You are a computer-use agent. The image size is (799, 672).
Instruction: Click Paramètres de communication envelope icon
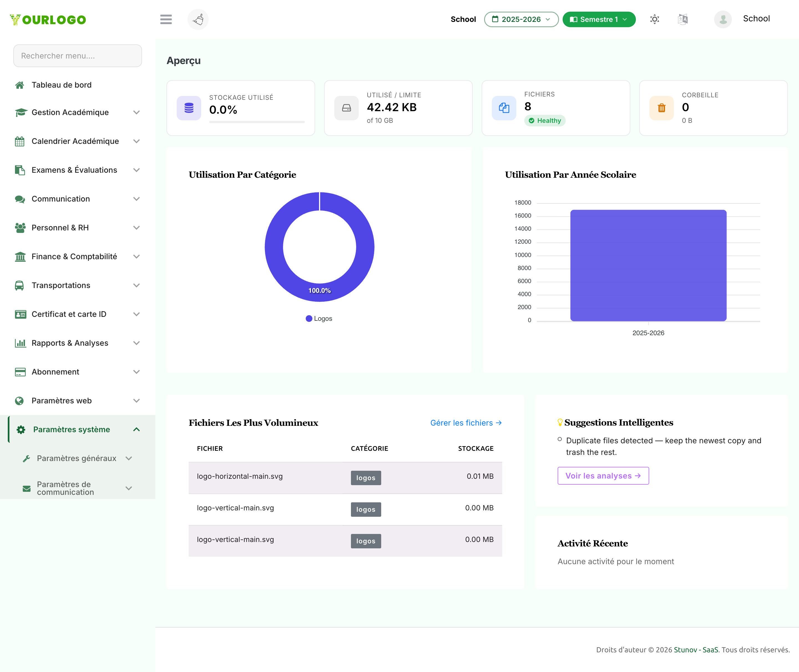click(27, 488)
